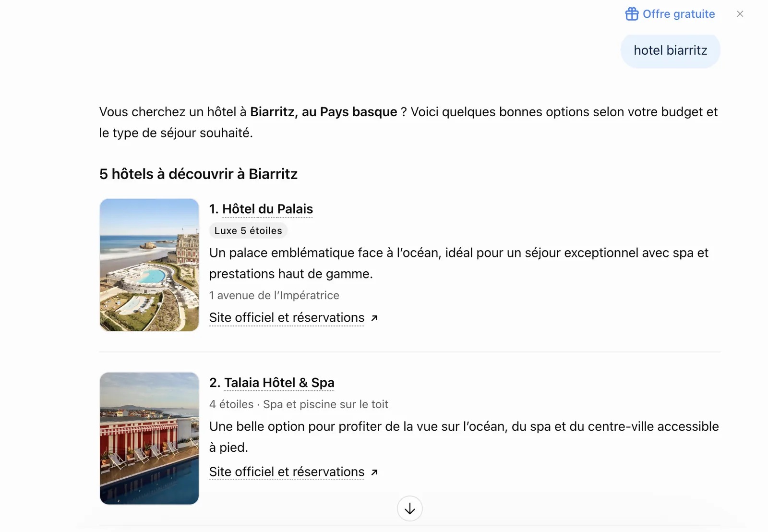View the Hôtel du Palais photo thumbnail
This screenshot has height=532, width=768.
point(149,265)
